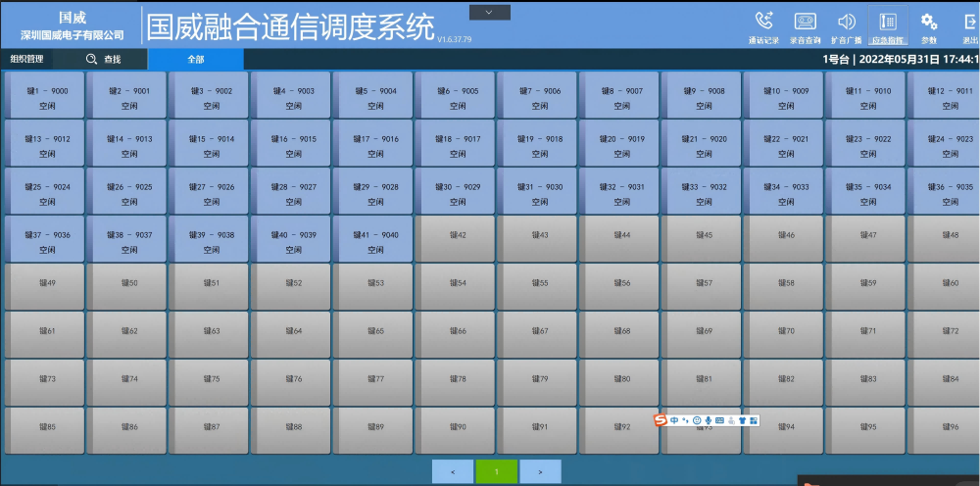Image resolution: width=980 pixels, height=486 pixels.
Task: Open 扩音广播 broadcast speaker icon
Action: pyautogui.click(x=847, y=26)
